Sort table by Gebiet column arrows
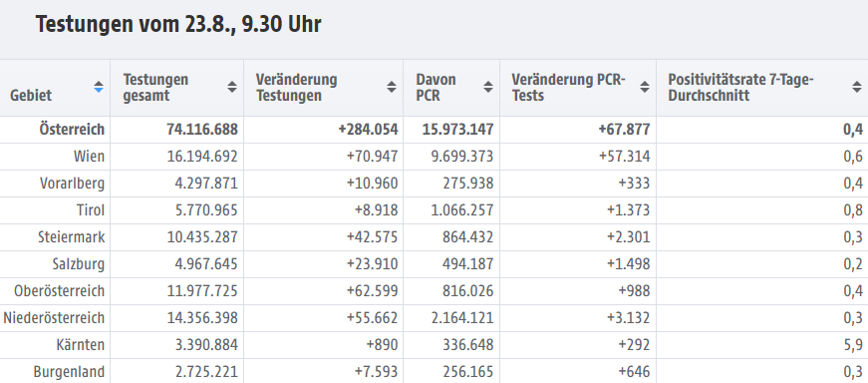This screenshot has width=868, height=383. coord(99,87)
